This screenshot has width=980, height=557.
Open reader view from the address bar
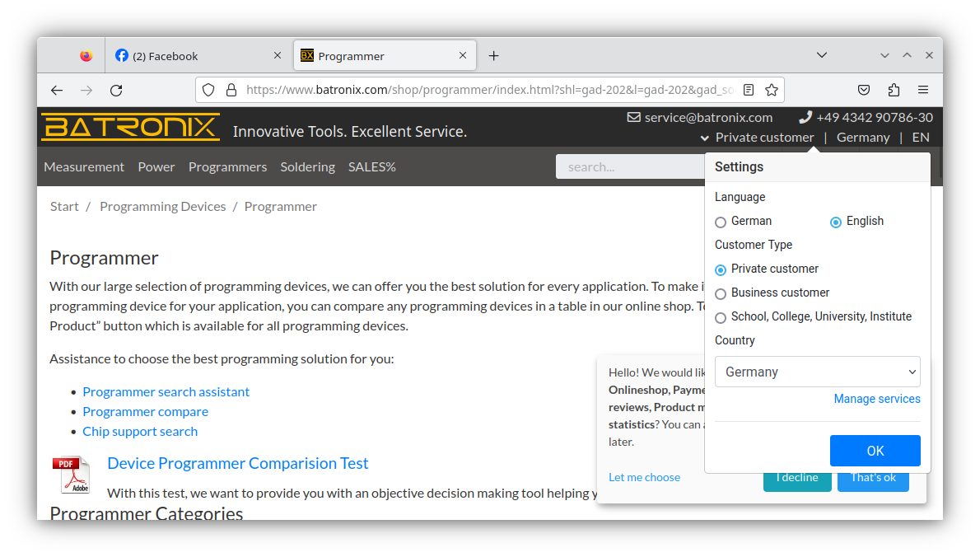pos(749,90)
